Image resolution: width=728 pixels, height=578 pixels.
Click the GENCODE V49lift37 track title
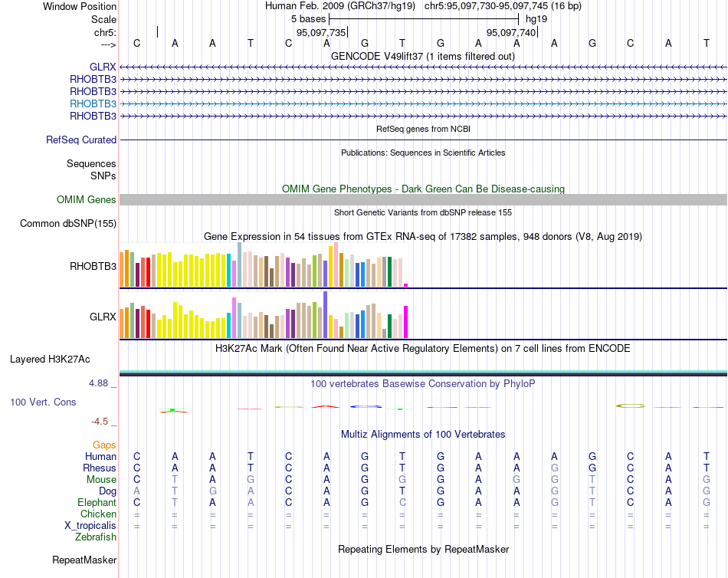point(423,57)
